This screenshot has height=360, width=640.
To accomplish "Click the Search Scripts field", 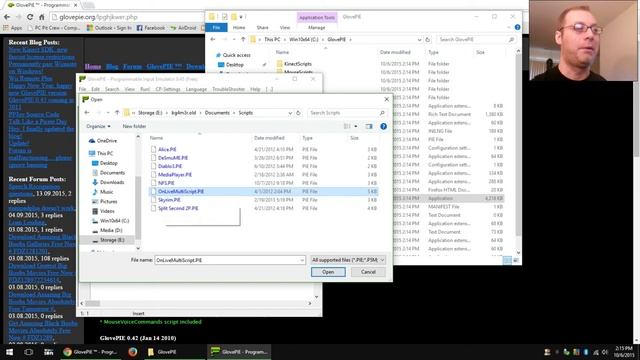I will pos(347,113).
